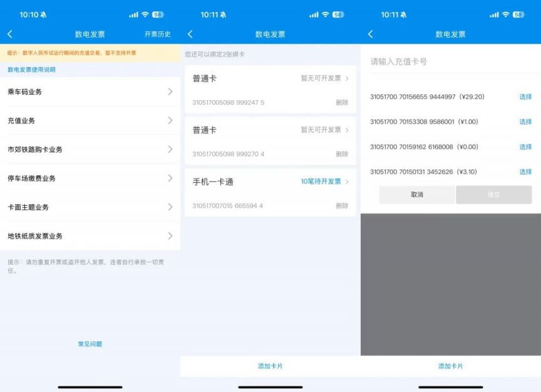The image size is (541, 392).
Task: Tap 添加卡片 to add a card
Action: point(270,366)
